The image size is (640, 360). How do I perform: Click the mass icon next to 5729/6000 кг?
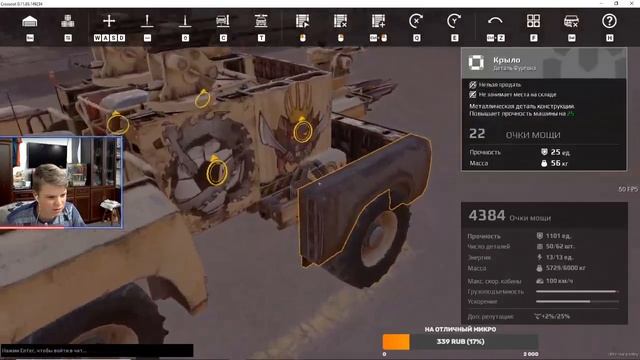540,268
